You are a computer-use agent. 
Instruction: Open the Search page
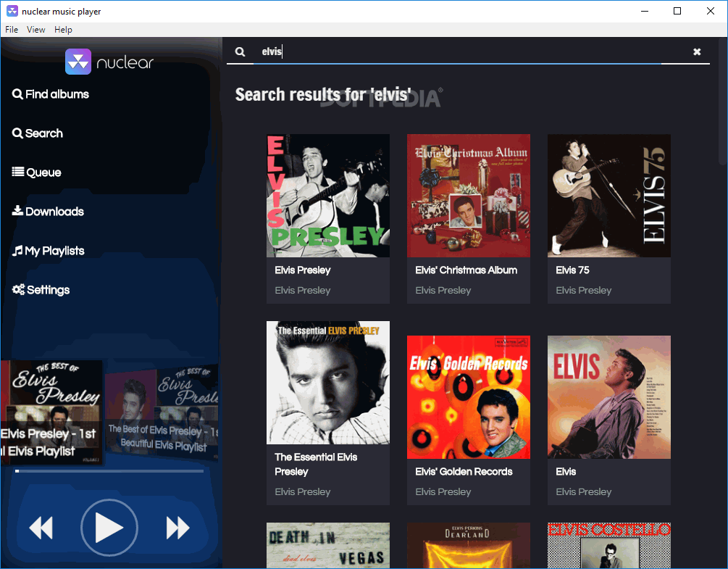tap(37, 133)
